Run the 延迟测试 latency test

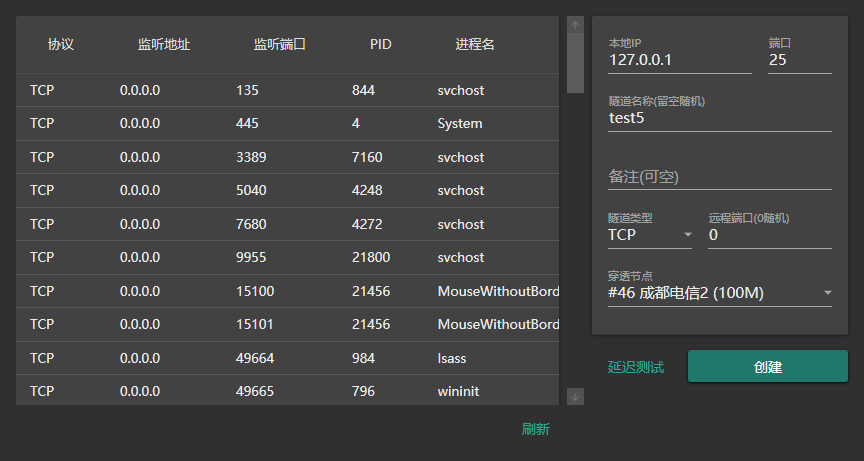click(635, 367)
